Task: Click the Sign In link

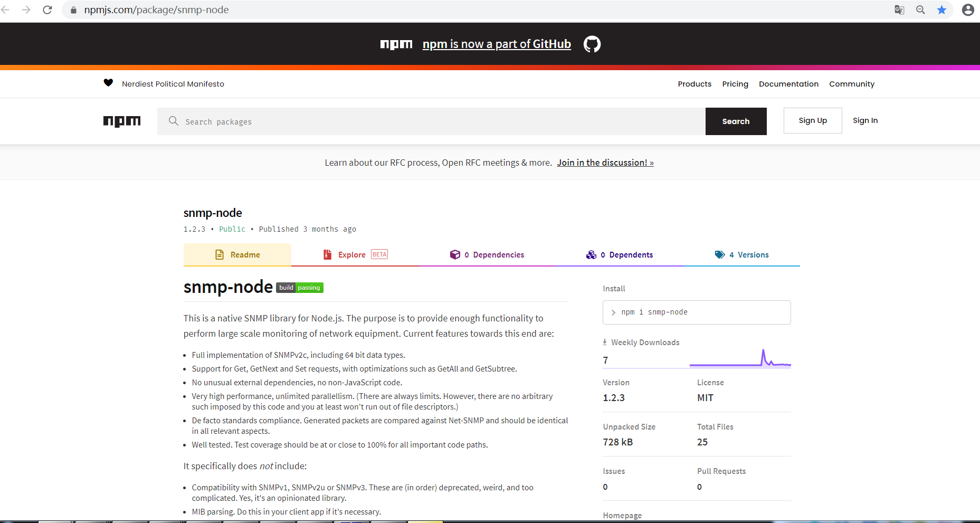Action: click(x=865, y=120)
